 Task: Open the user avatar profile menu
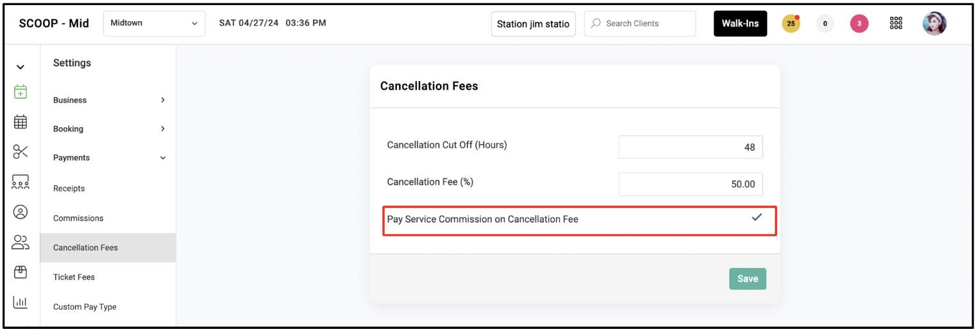point(934,24)
